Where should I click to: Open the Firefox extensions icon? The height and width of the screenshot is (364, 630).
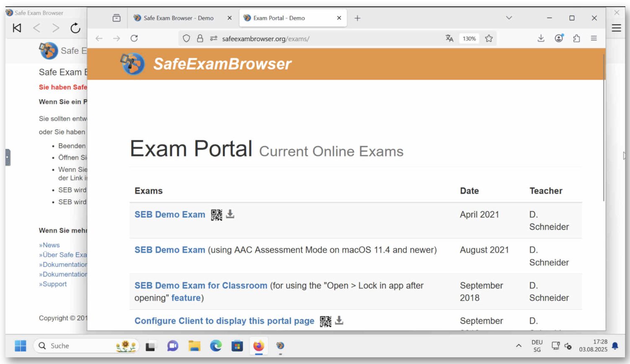[576, 38]
